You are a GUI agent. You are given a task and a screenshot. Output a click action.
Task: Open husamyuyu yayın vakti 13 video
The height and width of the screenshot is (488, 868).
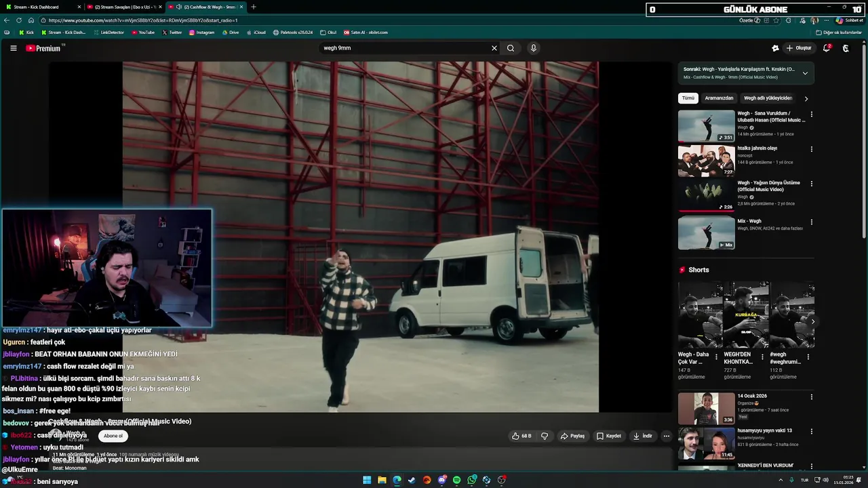coord(706,443)
